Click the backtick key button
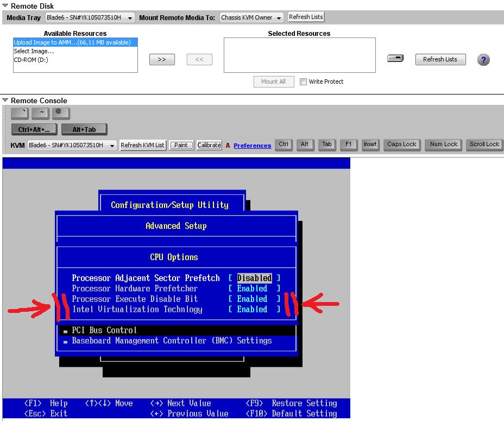The height and width of the screenshot is (421, 504). tap(20, 113)
